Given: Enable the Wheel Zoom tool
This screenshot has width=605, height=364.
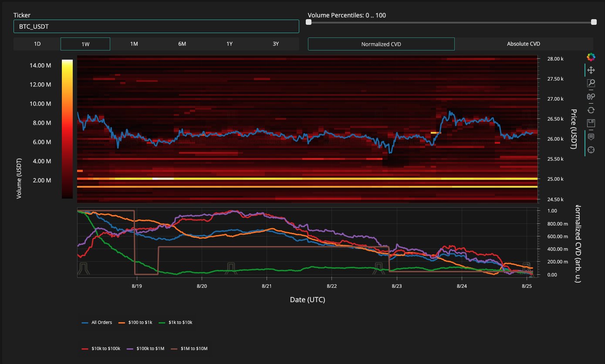Looking at the screenshot, I should pyautogui.click(x=591, y=97).
